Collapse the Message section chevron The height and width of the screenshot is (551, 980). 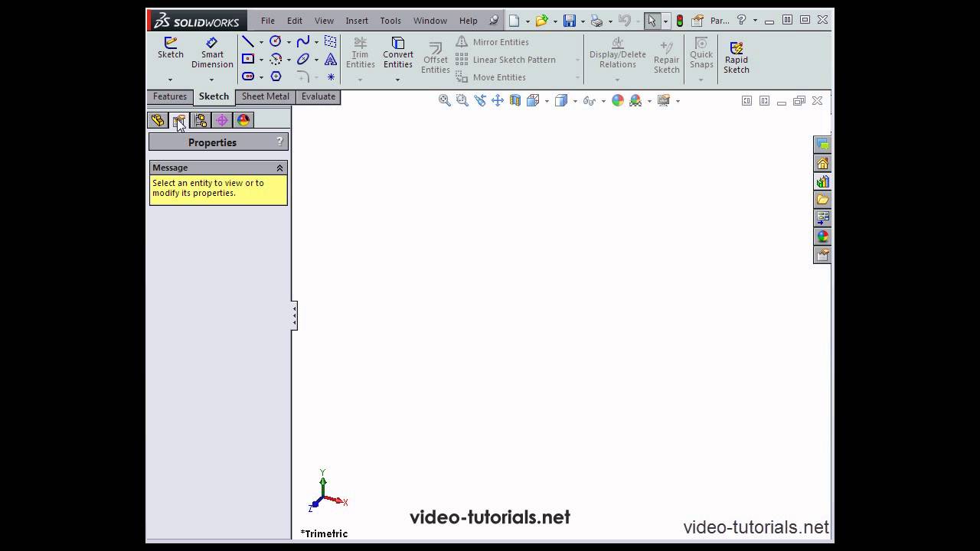pos(279,168)
